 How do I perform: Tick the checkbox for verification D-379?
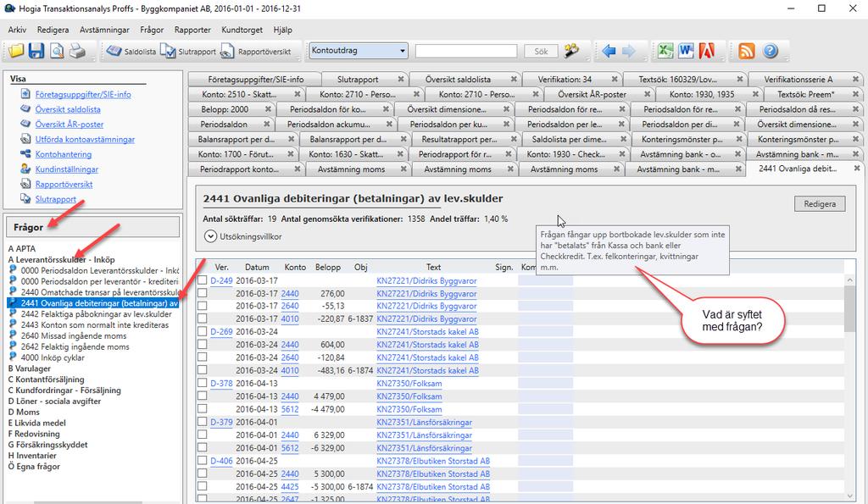[x=203, y=422]
